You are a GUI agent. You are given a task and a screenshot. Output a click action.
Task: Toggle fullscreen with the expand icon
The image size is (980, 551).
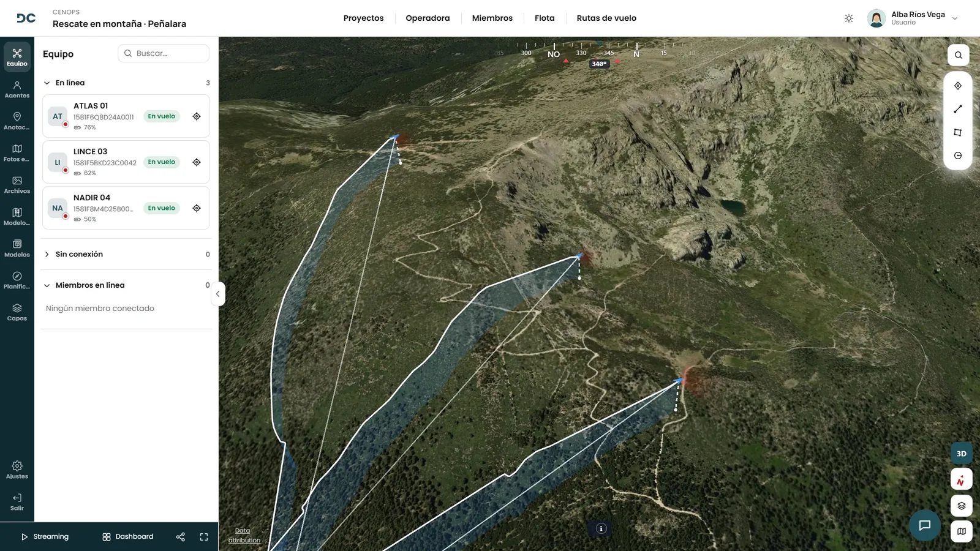pos(204,537)
